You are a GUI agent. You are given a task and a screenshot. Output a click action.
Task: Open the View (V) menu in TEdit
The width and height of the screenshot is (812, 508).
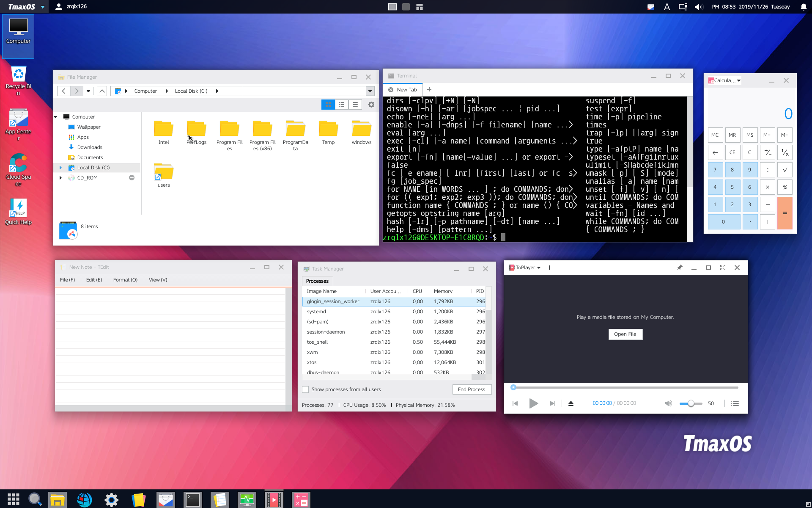point(158,280)
